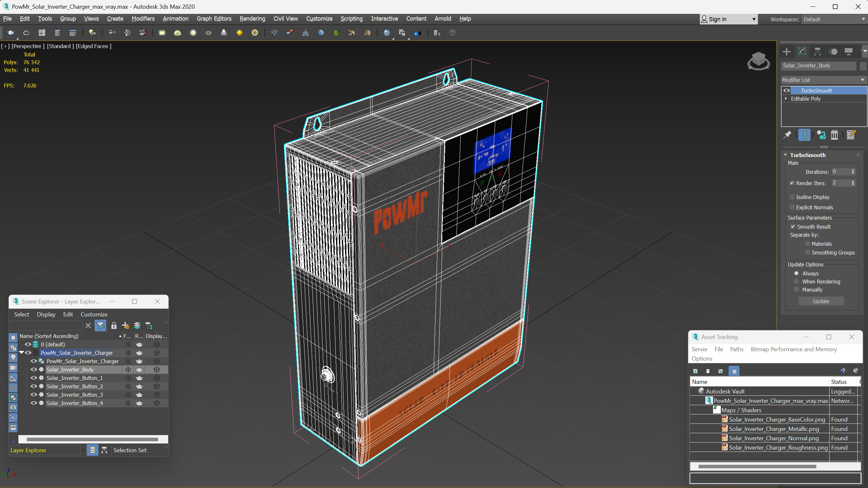Toggle the Smooth Result checkbox

click(x=793, y=227)
